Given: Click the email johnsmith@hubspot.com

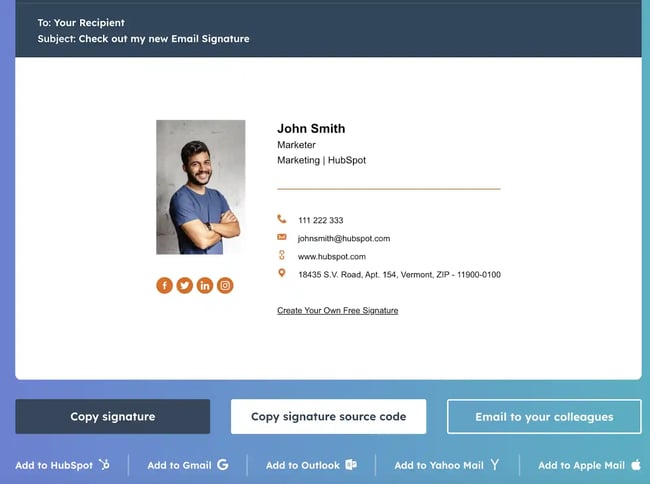Looking at the screenshot, I should 344,239.
